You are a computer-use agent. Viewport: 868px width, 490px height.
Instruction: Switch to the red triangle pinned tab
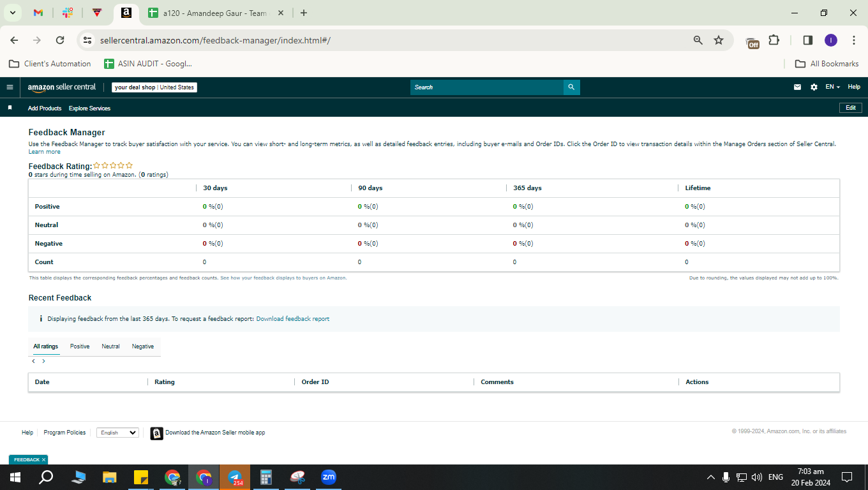pyautogui.click(x=96, y=13)
